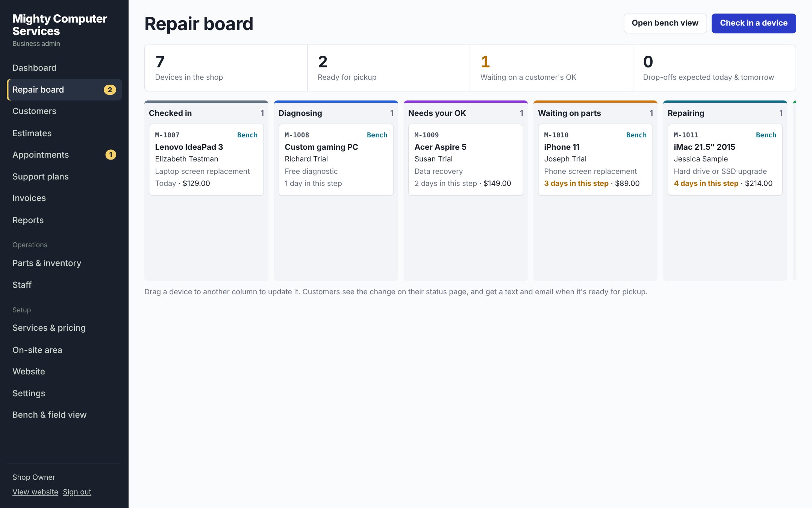This screenshot has width=812, height=508.
Task: Select Repair board in sidebar
Action: coord(64,90)
